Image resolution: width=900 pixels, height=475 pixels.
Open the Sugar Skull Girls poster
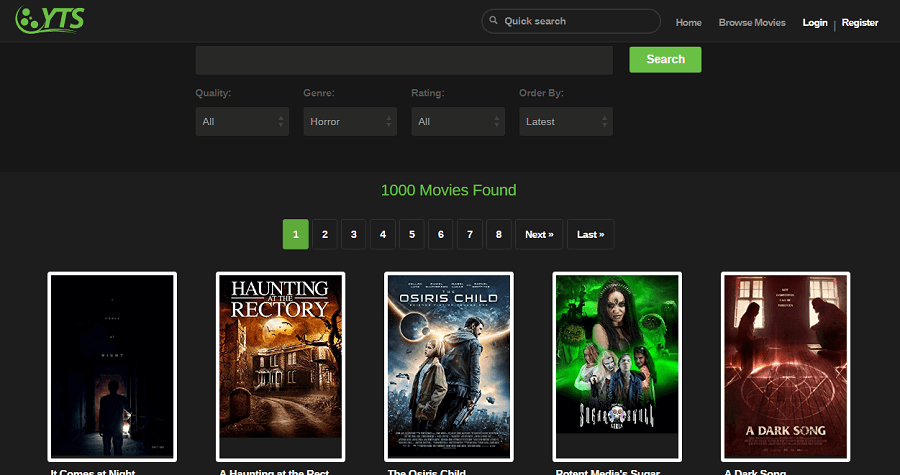click(617, 367)
